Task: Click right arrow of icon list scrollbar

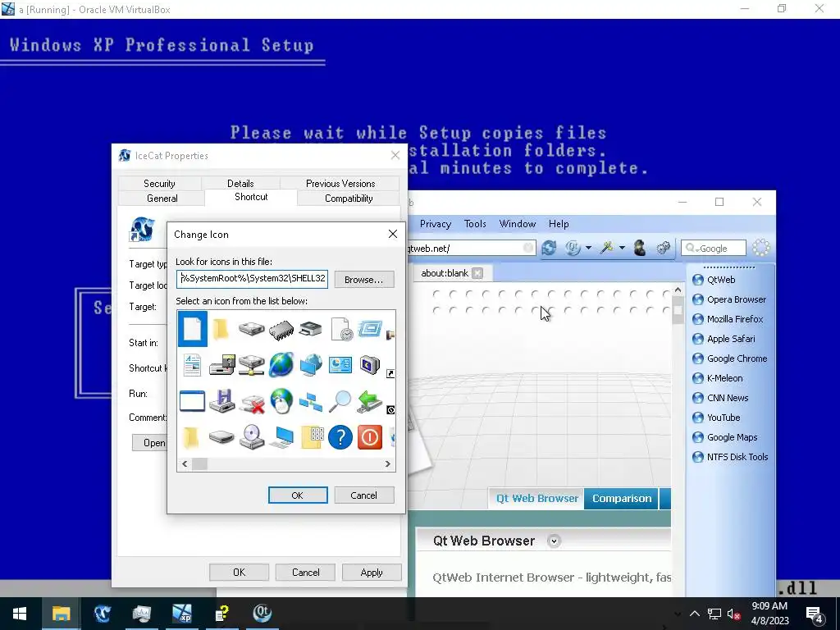Action: (388, 464)
